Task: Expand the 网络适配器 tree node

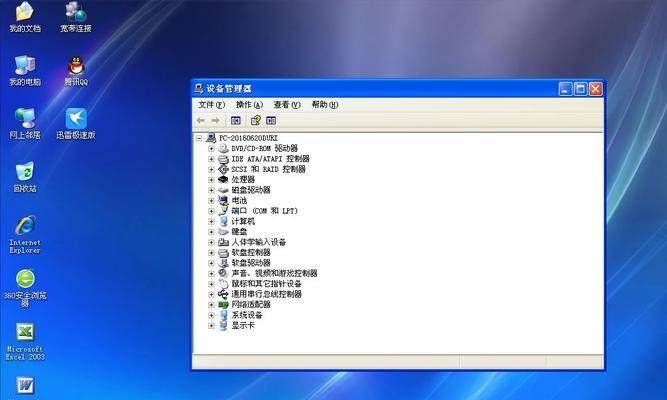Action: click(x=211, y=304)
